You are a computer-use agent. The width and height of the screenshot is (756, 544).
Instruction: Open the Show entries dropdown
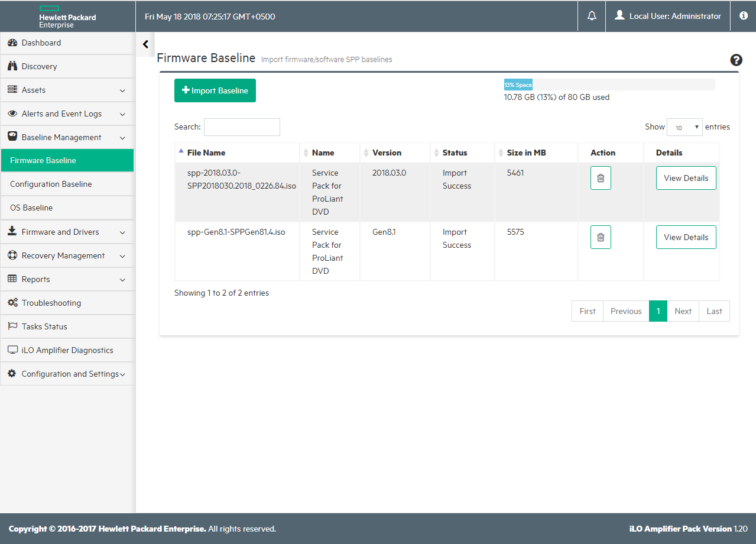point(684,127)
